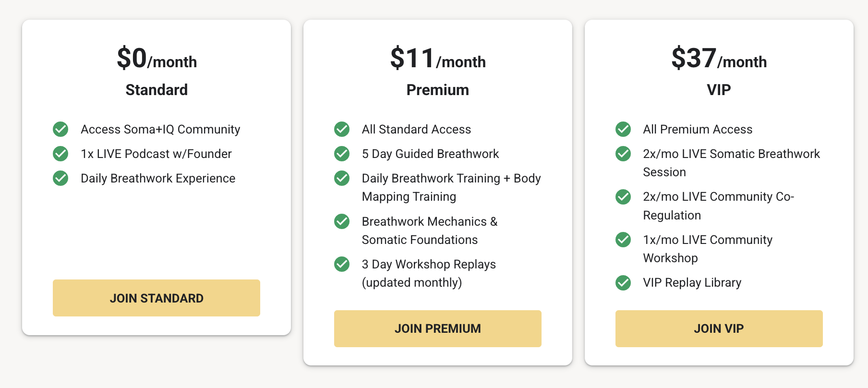Click checkmark next to Breathwork Mechanics & Somatic Foundations
This screenshot has height=388, width=868.
(x=342, y=221)
